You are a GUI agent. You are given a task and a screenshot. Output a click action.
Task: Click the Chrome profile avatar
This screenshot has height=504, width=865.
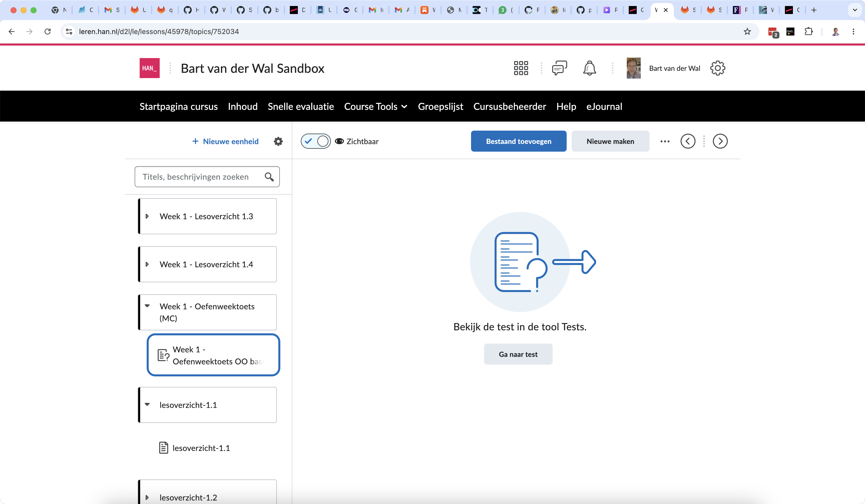click(835, 32)
